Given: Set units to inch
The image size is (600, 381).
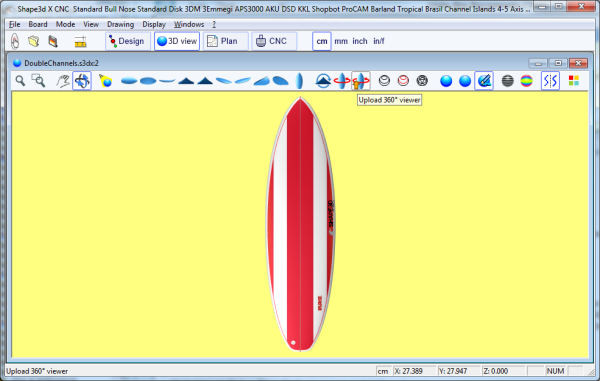Looking at the screenshot, I should tap(360, 41).
